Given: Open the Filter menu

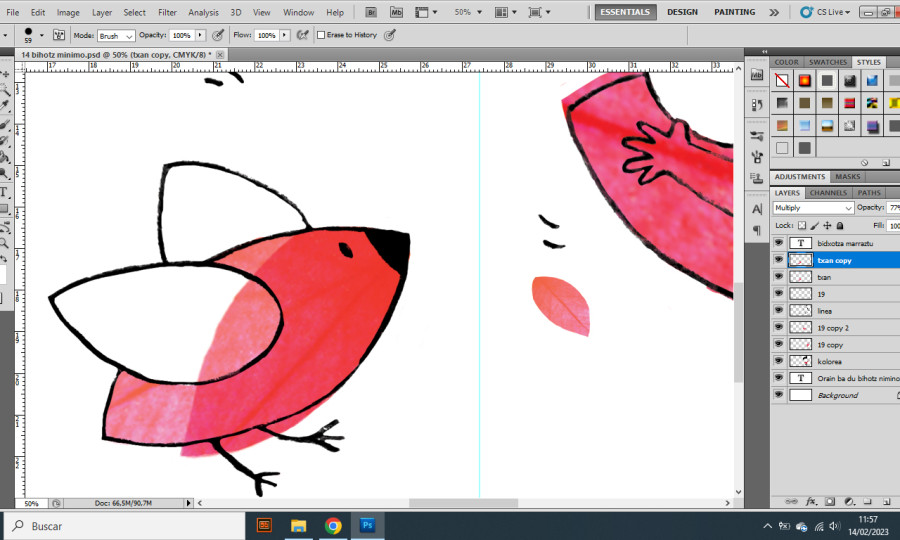Looking at the screenshot, I should [167, 13].
